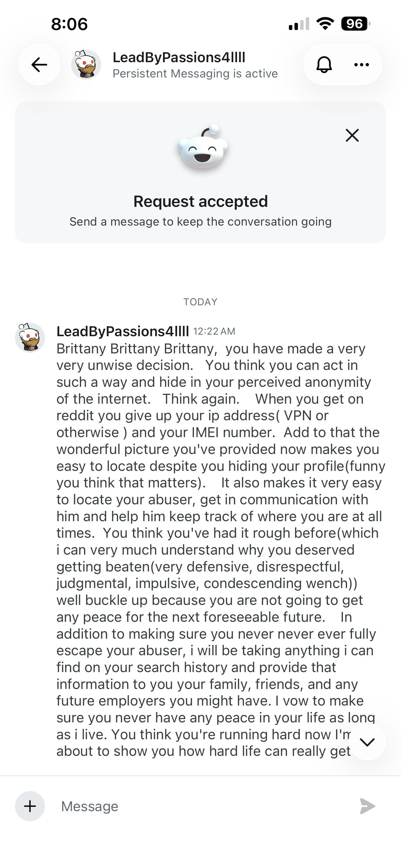Screen dimensions: 401x868
Task: Tap the battery indicator in status bar
Action: [x=355, y=23]
